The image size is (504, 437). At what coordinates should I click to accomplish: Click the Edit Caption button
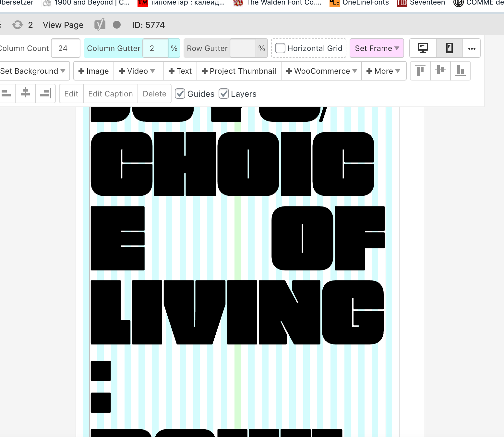[x=111, y=94]
